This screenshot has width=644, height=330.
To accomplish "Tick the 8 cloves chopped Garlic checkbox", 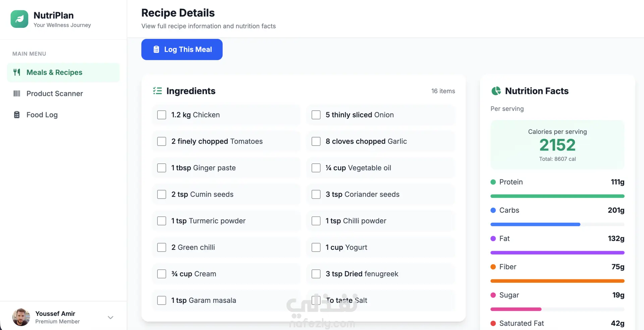I will [x=316, y=142].
